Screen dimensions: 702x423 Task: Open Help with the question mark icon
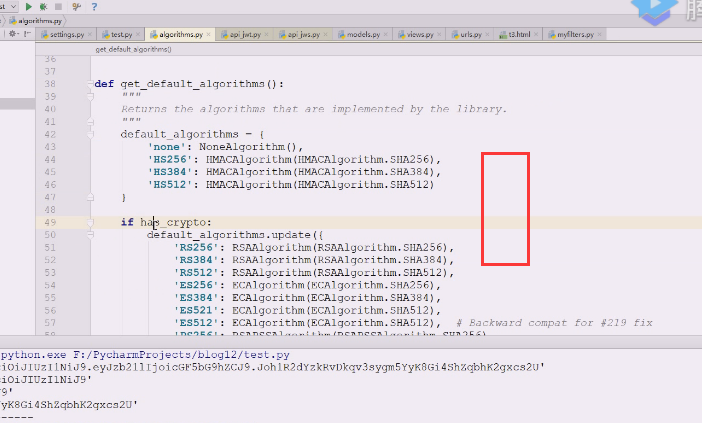(94, 6)
